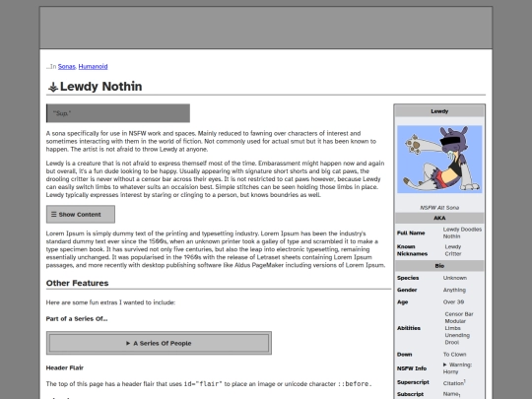Viewport: 532px width, 399px height.
Task: Click the "Sup." quote block
Action: pos(118,113)
